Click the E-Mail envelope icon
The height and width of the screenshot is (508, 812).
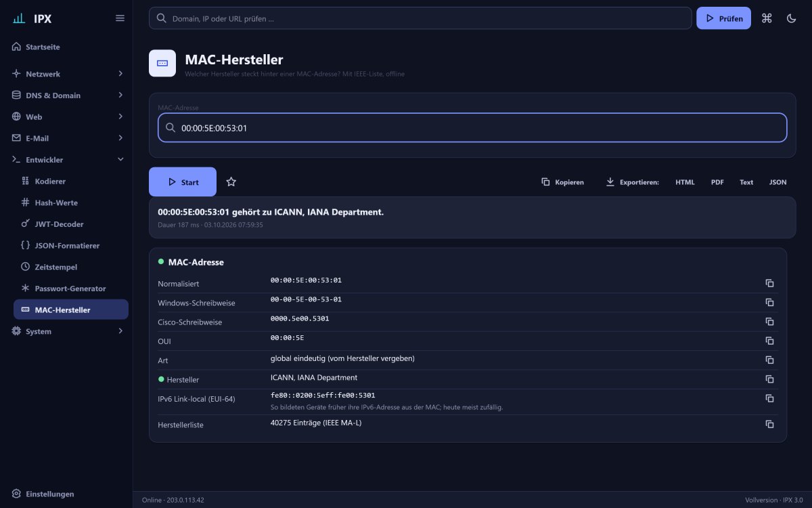tap(16, 138)
